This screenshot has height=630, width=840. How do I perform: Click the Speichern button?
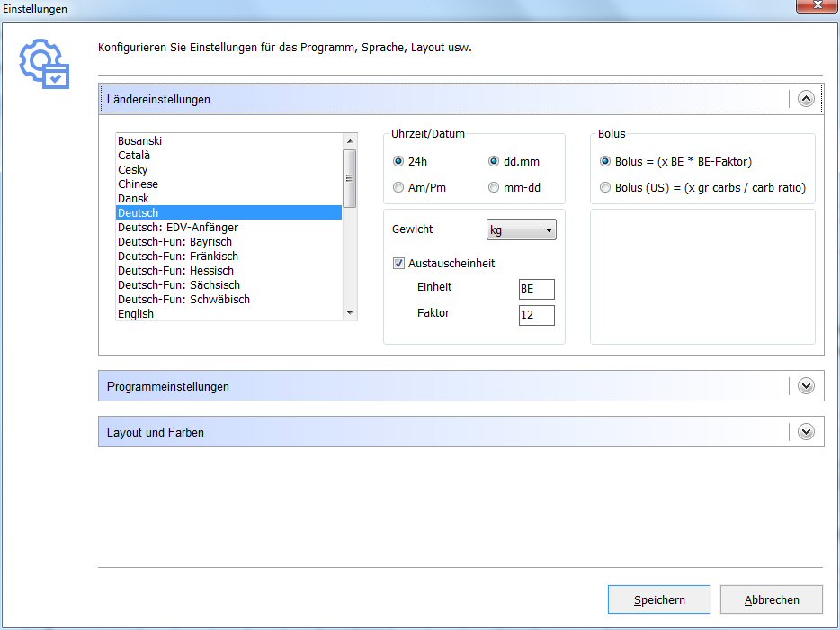[x=658, y=599]
